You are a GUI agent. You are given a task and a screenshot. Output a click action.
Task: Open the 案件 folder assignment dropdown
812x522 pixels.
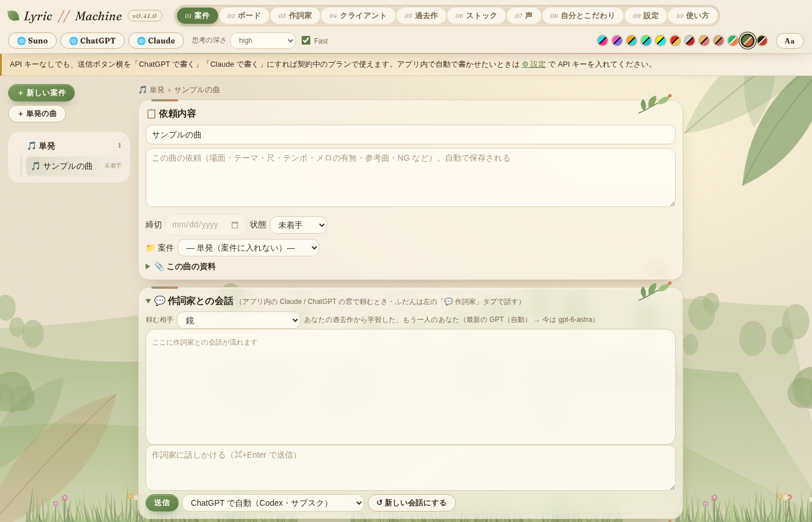click(x=248, y=248)
